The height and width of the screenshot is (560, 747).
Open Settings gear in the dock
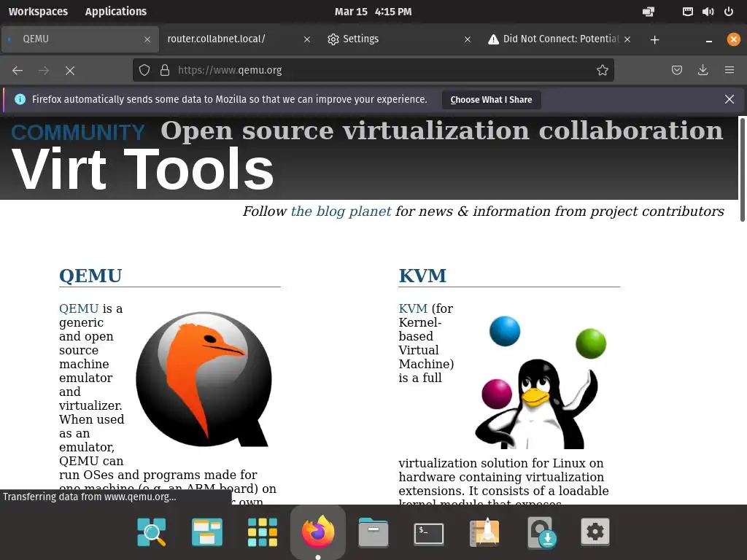pyautogui.click(x=595, y=532)
